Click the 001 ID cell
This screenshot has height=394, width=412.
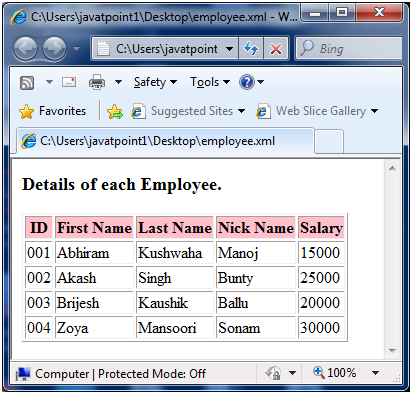pos(39,253)
